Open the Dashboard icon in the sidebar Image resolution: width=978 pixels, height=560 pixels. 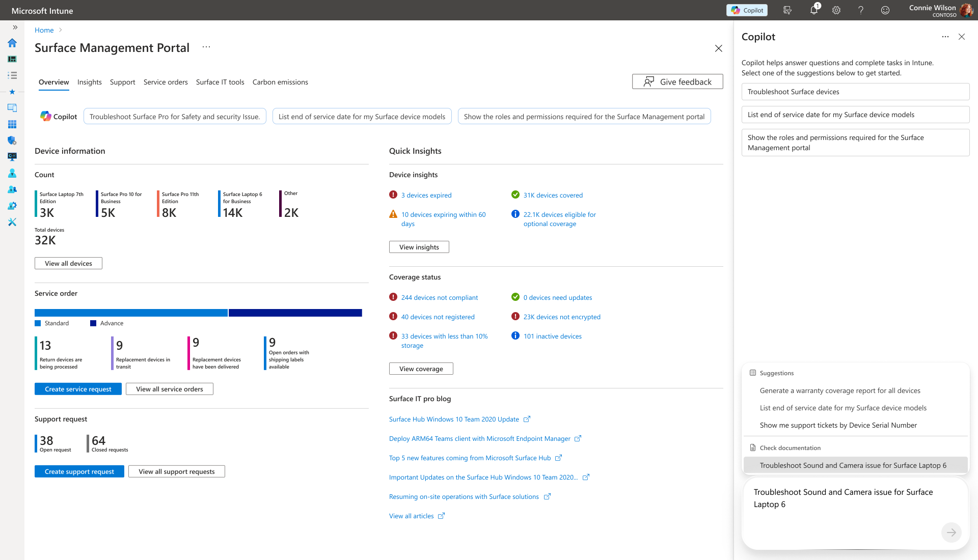point(12,59)
